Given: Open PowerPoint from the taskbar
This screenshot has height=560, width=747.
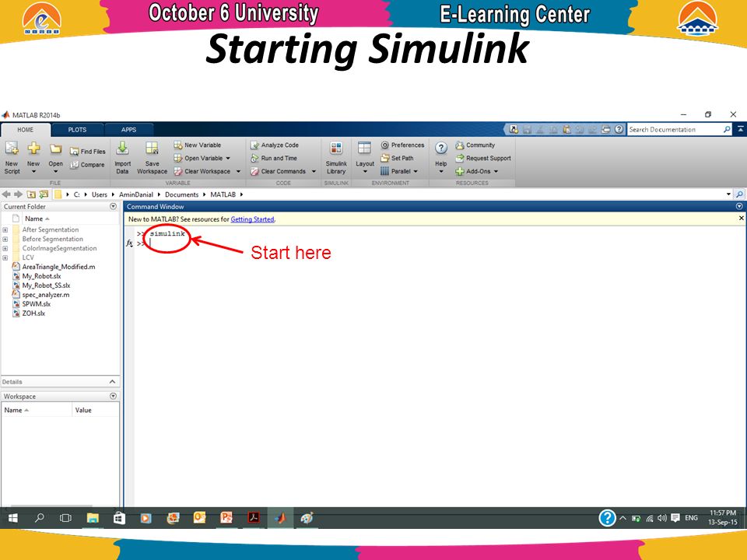Looking at the screenshot, I should [226, 518].
